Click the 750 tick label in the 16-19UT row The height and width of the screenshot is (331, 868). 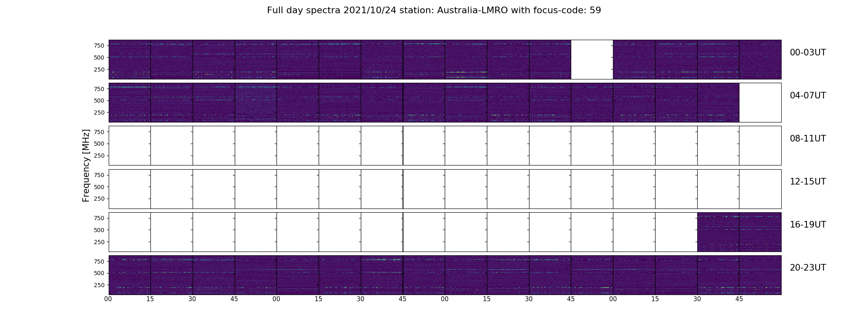99,218
